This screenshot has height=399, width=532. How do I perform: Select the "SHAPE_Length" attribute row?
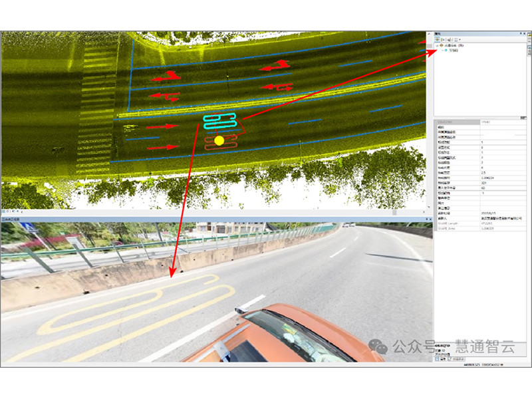pyautogui.click(x=480, y=223)
